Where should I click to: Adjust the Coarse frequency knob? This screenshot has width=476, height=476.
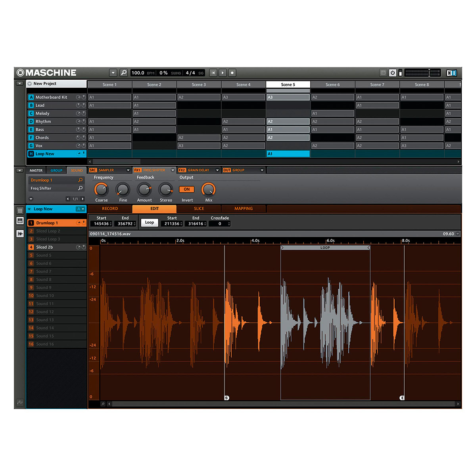(x=101, y=190)
